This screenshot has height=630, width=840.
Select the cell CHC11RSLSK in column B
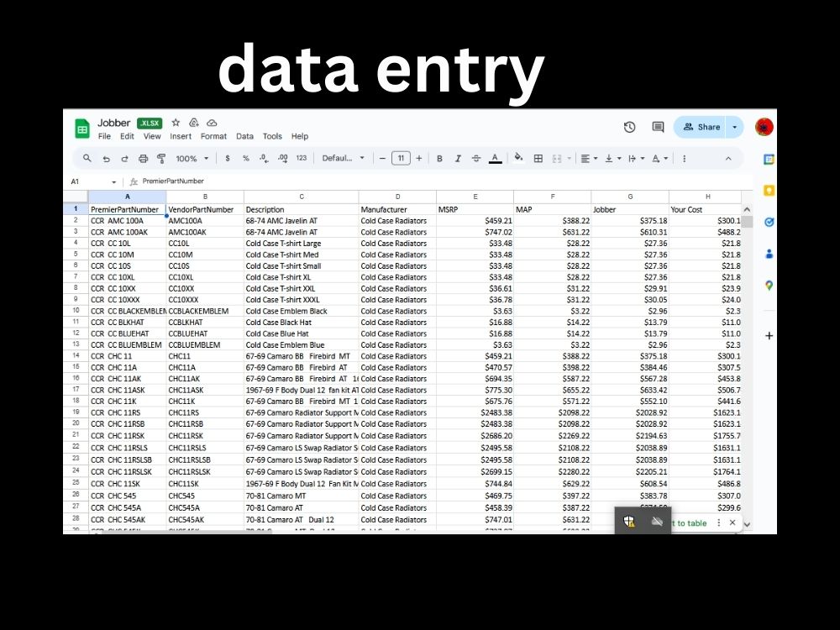click(x=205, y=472)
